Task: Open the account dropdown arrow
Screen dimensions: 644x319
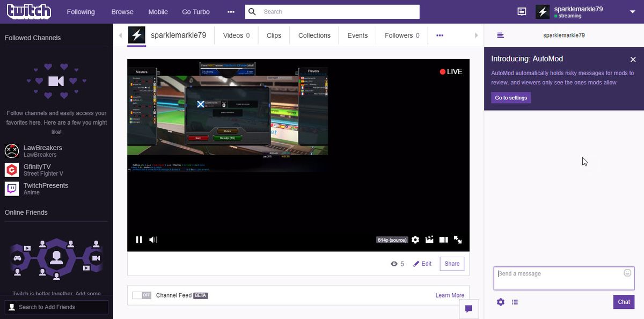Action: 632,12
